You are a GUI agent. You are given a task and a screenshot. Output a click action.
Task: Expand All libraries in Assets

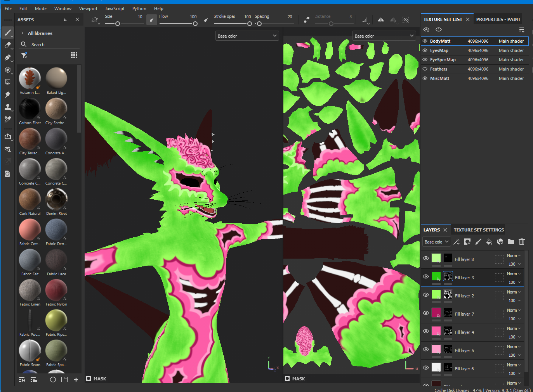23,33
